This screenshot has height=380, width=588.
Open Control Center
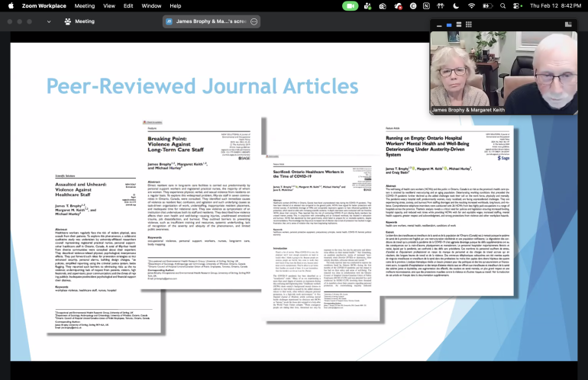coord(518,5)
